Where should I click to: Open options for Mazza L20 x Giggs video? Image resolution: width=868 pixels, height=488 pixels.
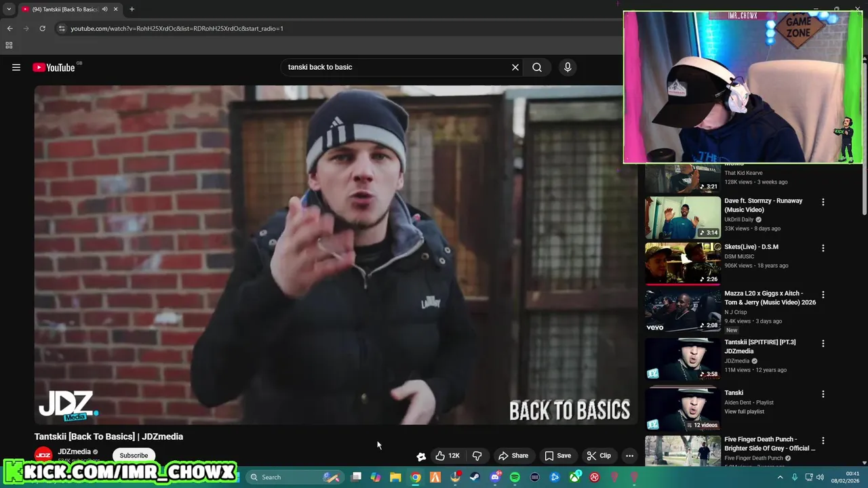823,295
